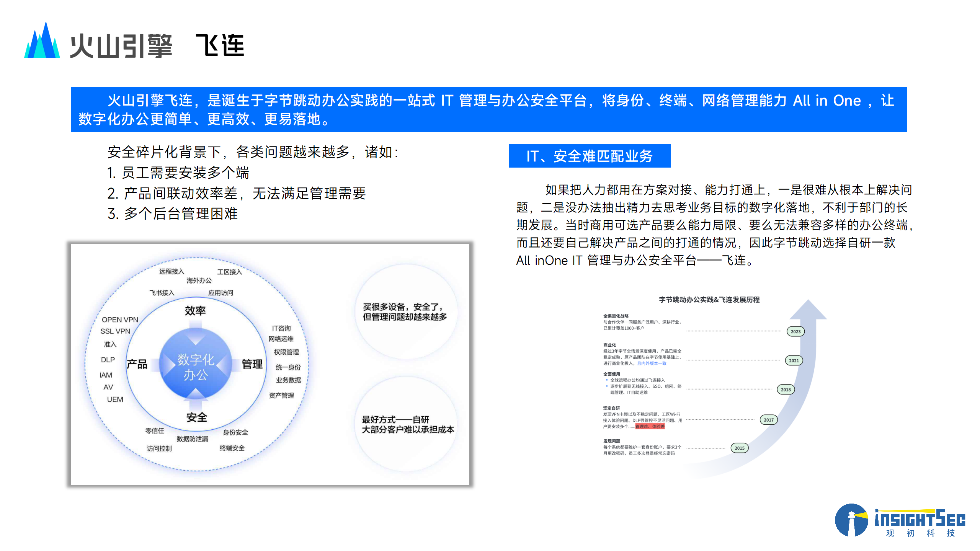Select the 效率 label in the diagram
The image size is (980, 551).
pos(195,310)
